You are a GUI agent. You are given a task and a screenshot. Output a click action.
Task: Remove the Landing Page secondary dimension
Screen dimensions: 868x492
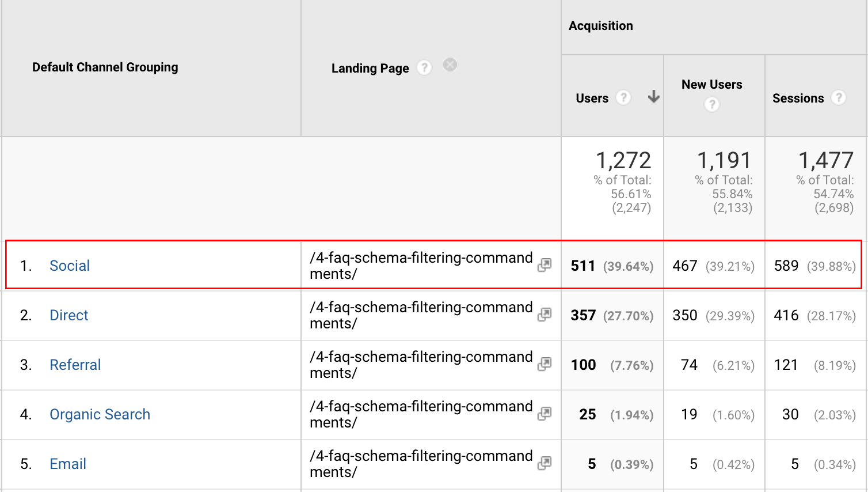tap(450, 65)
